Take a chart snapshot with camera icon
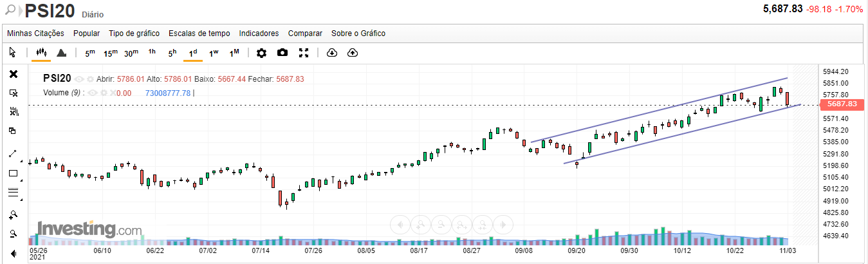868x264 pixels. point(282,53)
